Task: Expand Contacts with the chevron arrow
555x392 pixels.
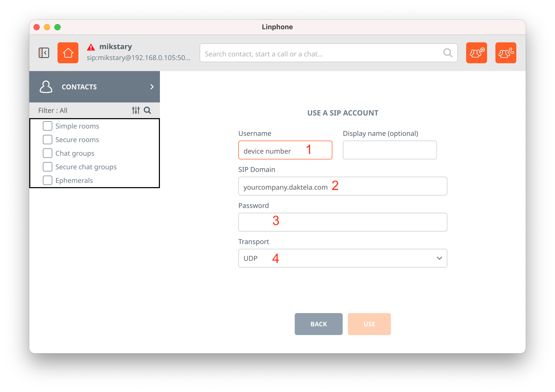Action: click(x=152, y=87)
